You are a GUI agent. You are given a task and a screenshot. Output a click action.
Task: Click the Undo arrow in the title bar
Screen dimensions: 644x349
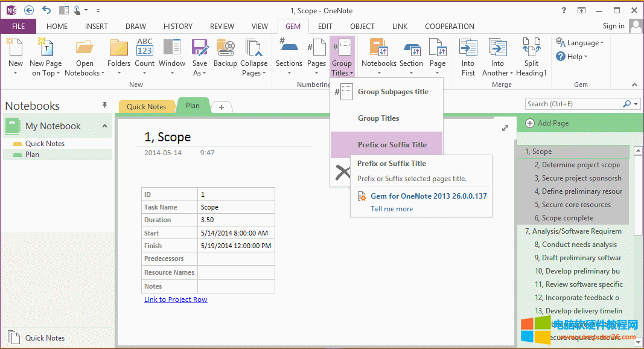point(46,10)
